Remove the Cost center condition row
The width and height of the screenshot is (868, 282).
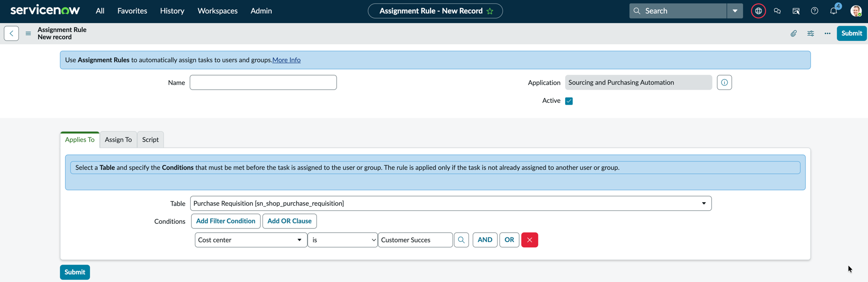pos(530,240)
